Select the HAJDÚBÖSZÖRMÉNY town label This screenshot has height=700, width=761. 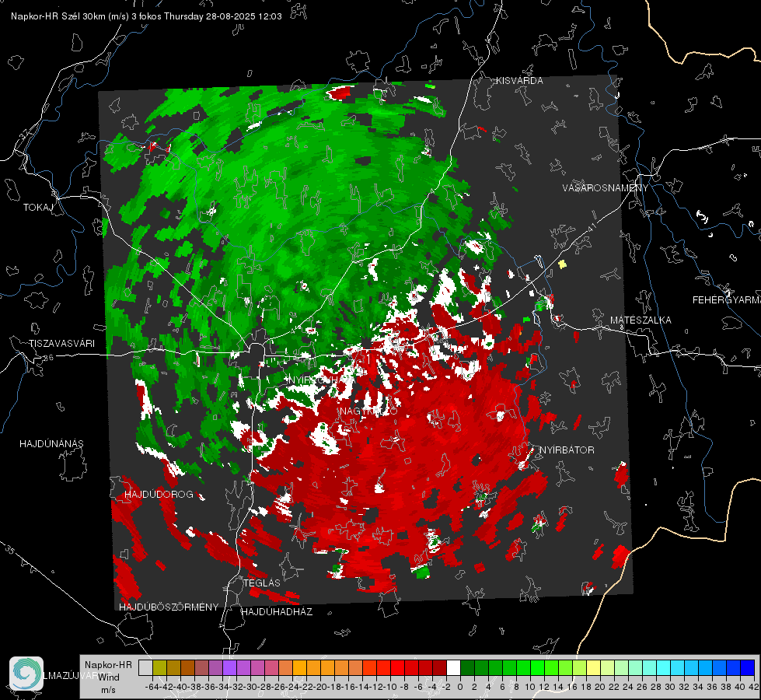[x=169, y=607]
